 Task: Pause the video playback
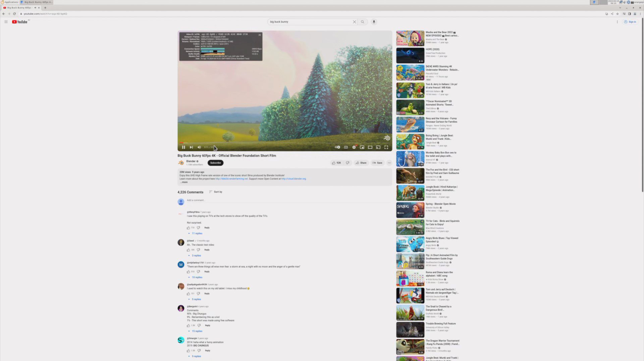[183, 147]
